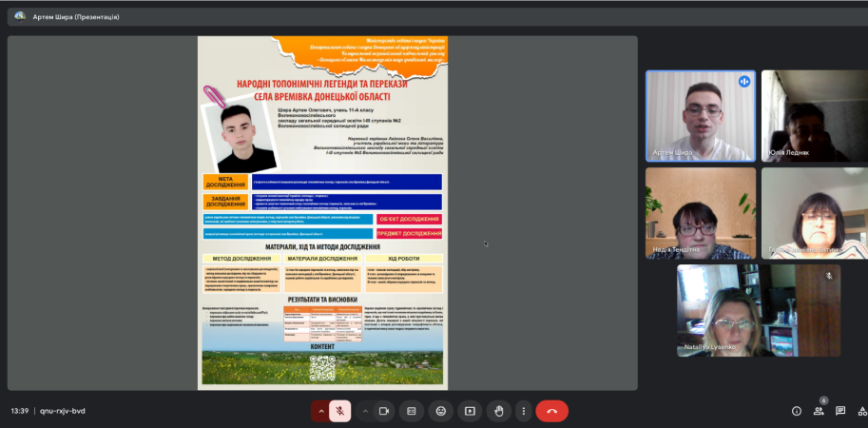The image size is (868, 428).
Task: Toggle the camera on or off
Action: pos(384,411)
